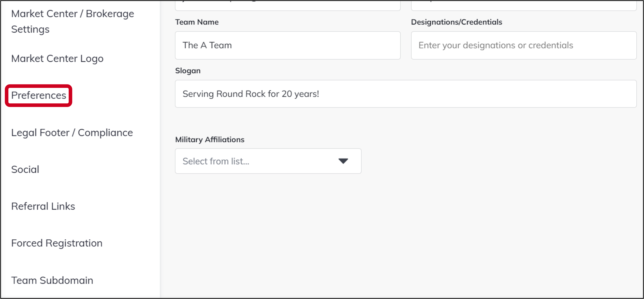This screenshot has height=299, width=644.
Task: Click the Designations/Credentials input field
Action: [x=524, y=45]
